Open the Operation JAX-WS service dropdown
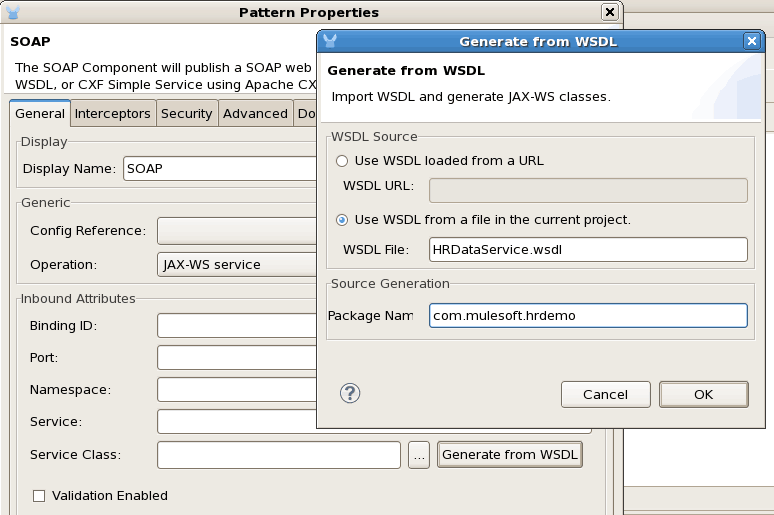The height and width of the screenshot is (515, 774). tap(237, 265)
